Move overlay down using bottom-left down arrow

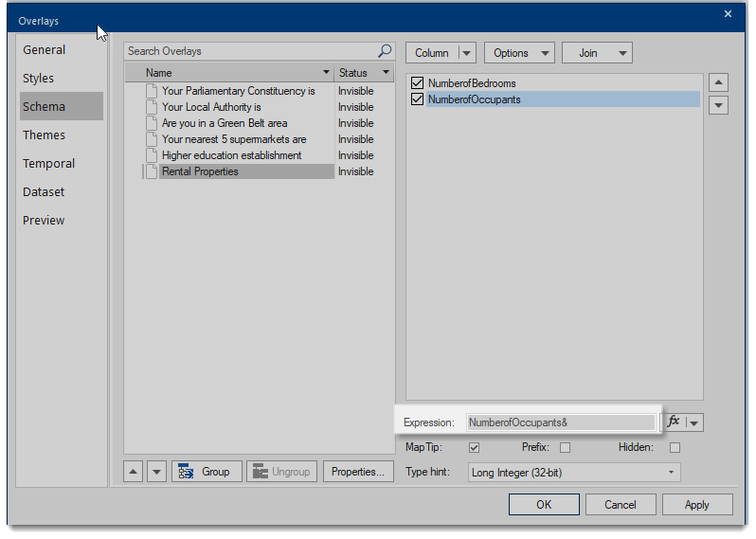tap(156, 472)
